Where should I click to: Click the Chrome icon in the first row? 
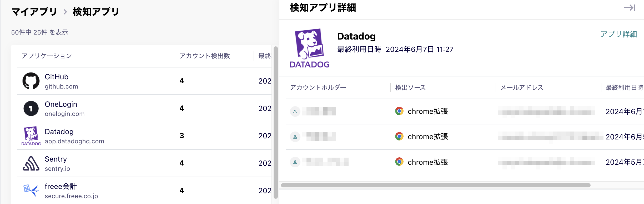(399, 111)
